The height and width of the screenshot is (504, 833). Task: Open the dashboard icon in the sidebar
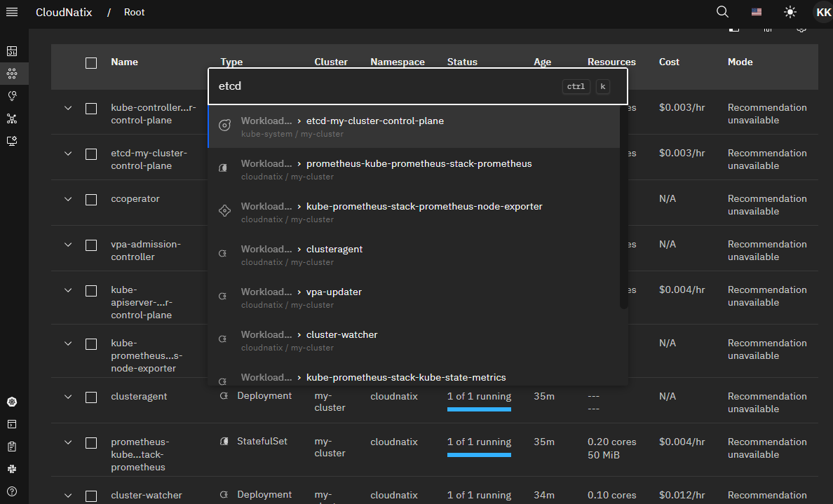12,51
